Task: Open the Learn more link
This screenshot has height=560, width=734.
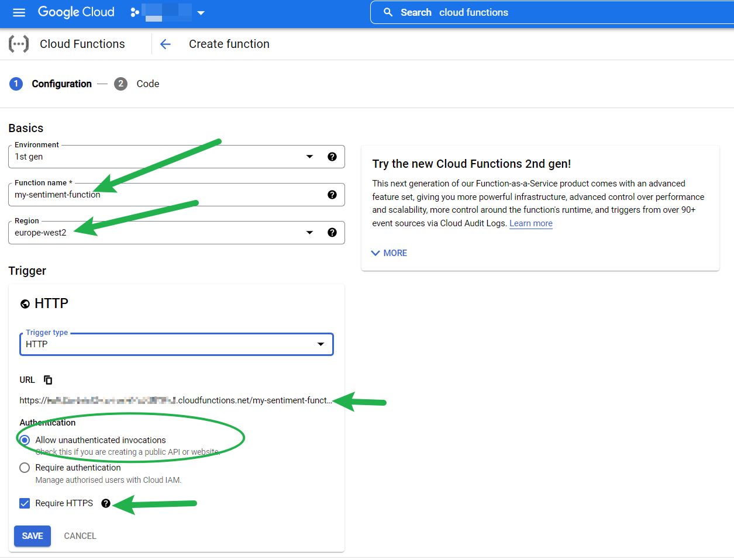Action: pyautogui.click(x=531, y=223)
